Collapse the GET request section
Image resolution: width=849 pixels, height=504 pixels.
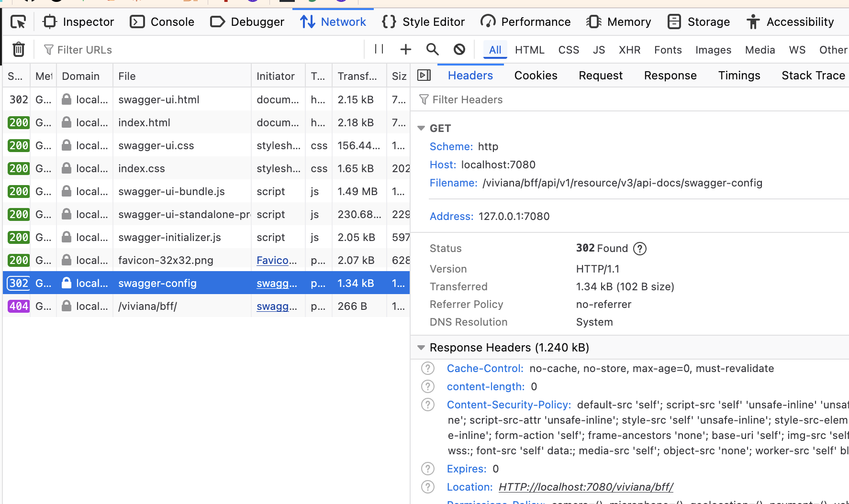click(421, 128)
